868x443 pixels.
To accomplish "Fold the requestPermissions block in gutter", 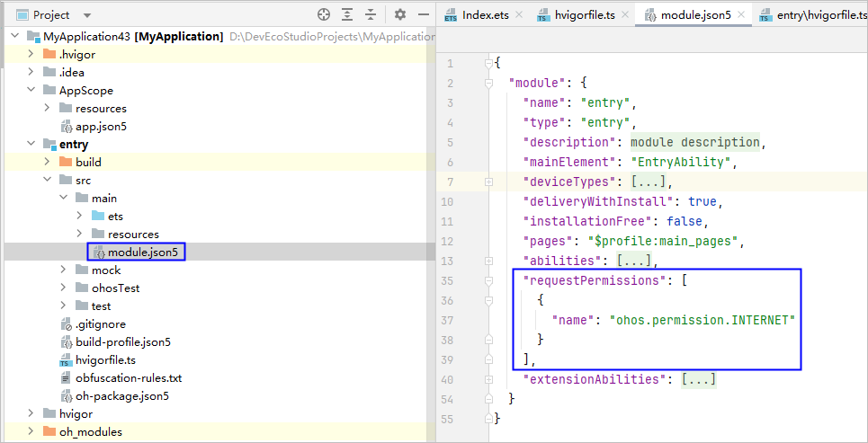I will [489, 280].
